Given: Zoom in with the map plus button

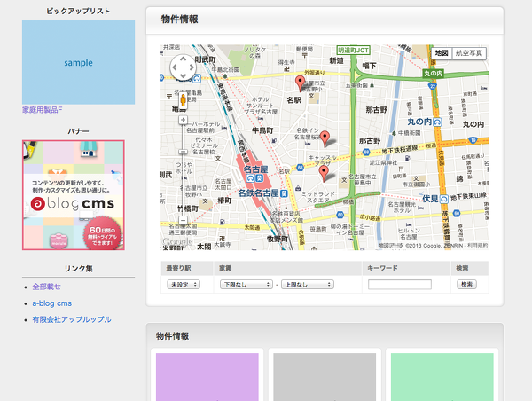Looking at the screenshot, I should tap(183, 120).
